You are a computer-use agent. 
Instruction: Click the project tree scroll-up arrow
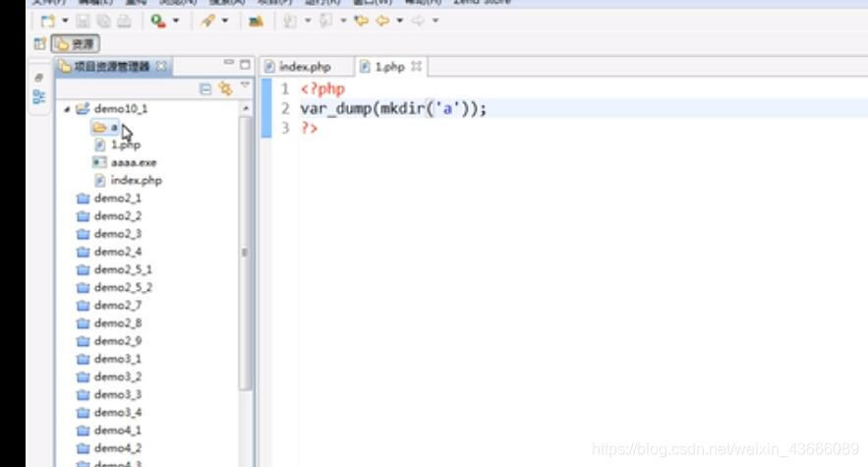pyautogui.click(x=245, y=108)
